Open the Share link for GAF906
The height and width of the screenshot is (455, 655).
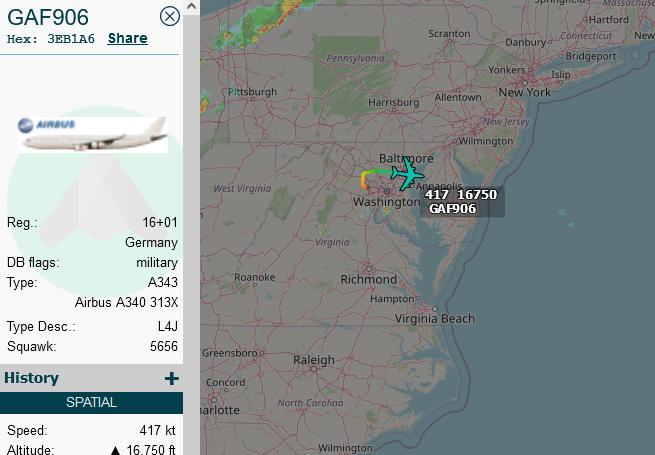127,38
